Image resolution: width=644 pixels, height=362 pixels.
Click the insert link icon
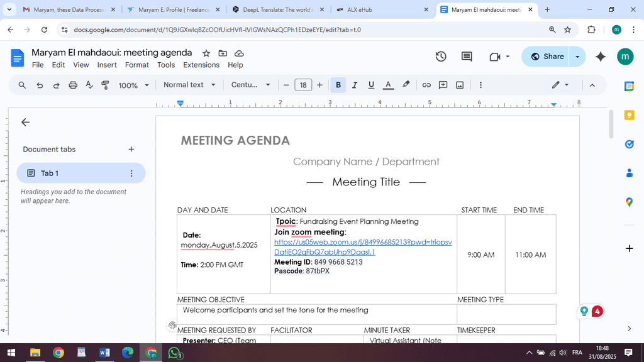[426, 85]
